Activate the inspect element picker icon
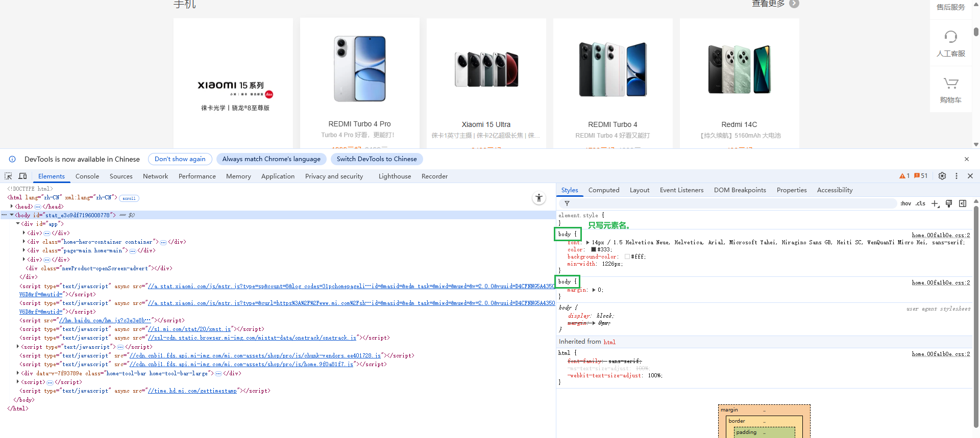Image resolution: width=980 pixels, height=438 pixels. [8, 176]
